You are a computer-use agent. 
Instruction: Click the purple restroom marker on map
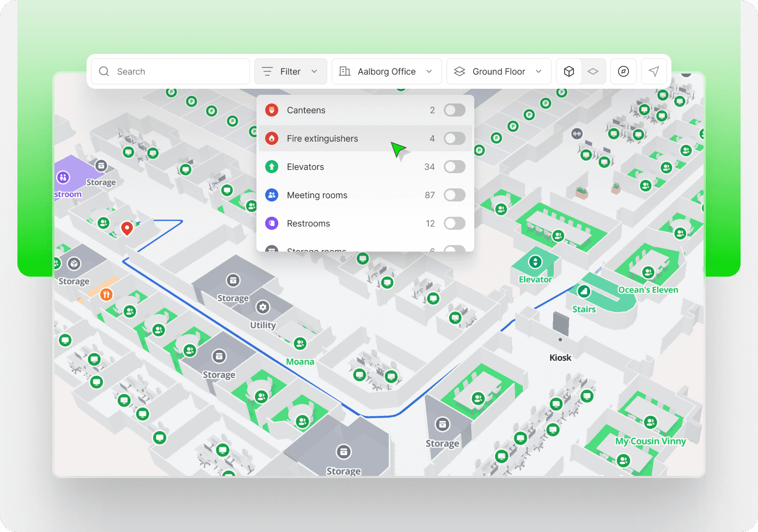point(63,177)
